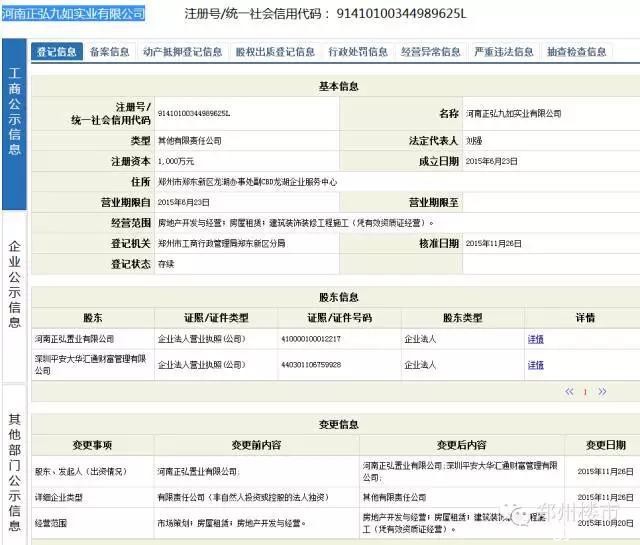Select the 股权出质登记信息 tab
The width and height of the screenshot is (640, 545).
coord(275,51)
